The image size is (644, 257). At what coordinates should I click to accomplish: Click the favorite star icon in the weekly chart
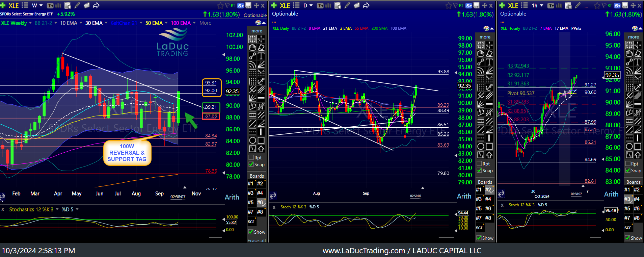220,5
